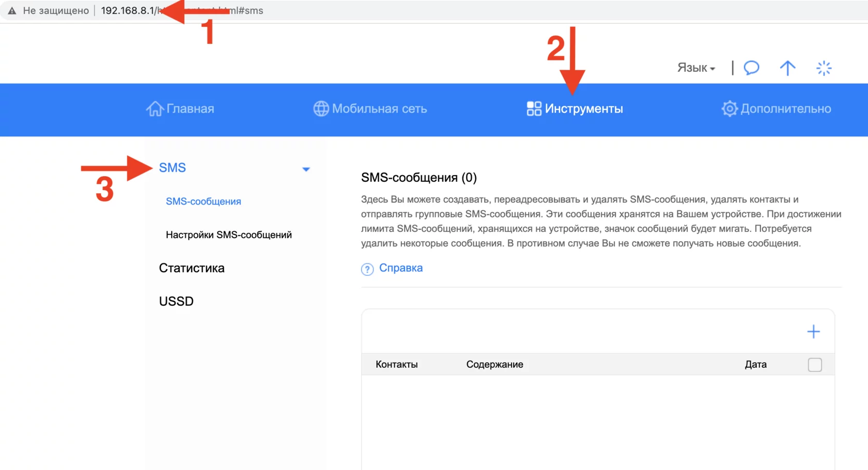Select Настройки SMS-сообщений in the sidebar

[229, 234]
